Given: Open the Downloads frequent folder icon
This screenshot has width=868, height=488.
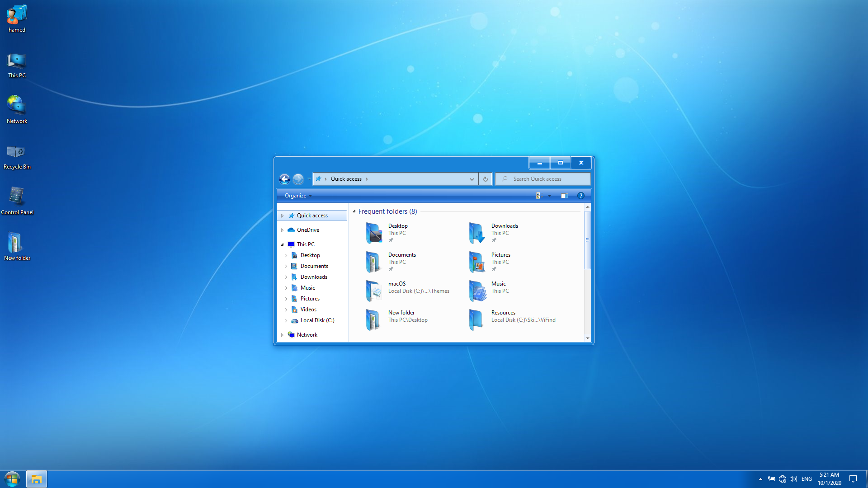Looking at the screenshot, I should coord(476,233).
